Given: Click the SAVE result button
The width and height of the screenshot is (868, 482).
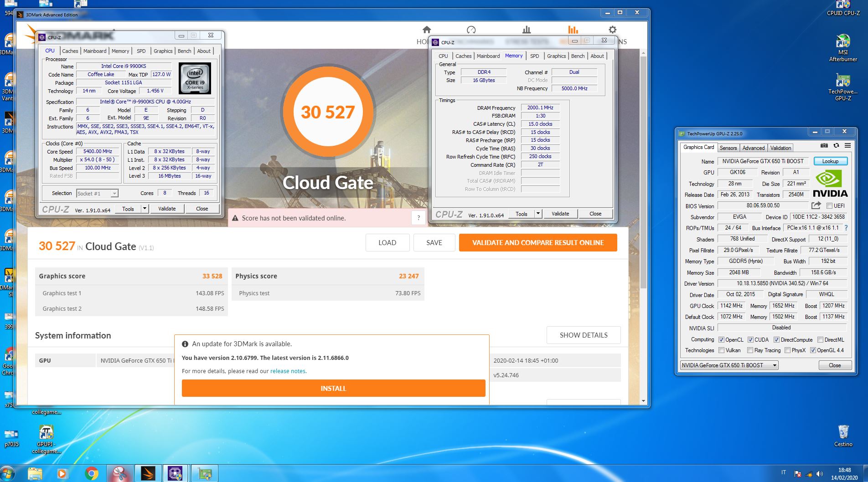Looking at the screenshot, I should 434,243.
